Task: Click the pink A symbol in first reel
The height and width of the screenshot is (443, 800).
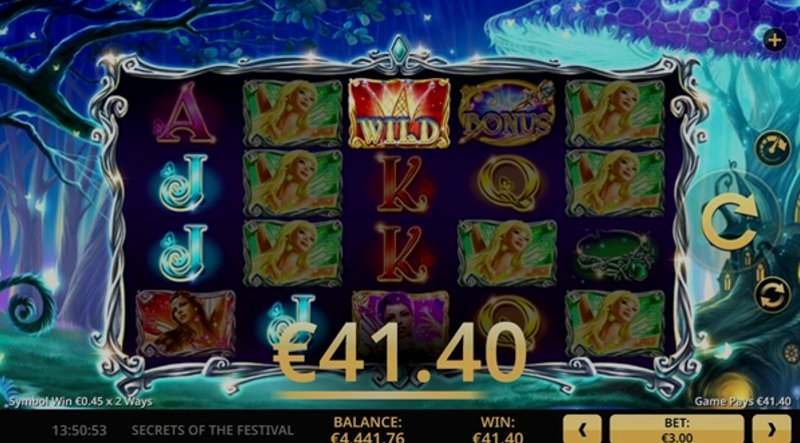Action: click(186, 113)
